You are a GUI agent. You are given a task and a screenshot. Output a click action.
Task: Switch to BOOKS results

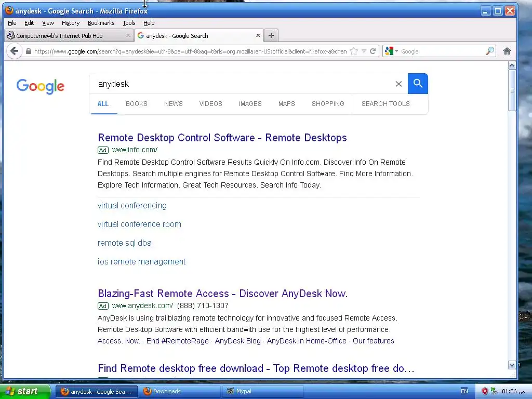(x=137, y=104)
